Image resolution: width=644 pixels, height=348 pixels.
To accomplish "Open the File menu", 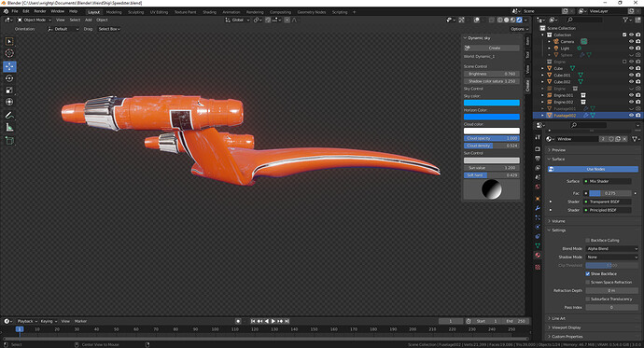I will pos(15,11).
